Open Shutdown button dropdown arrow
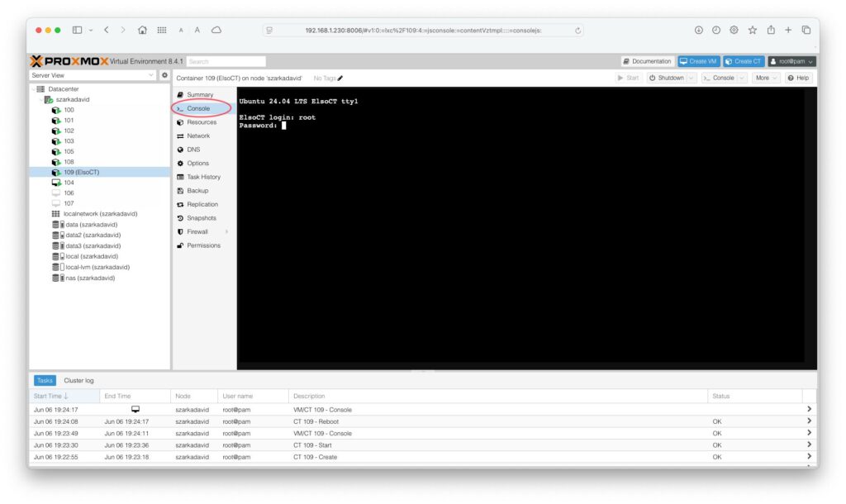The width and height of the screenshot is (846, 504). (x=692, y=78)
